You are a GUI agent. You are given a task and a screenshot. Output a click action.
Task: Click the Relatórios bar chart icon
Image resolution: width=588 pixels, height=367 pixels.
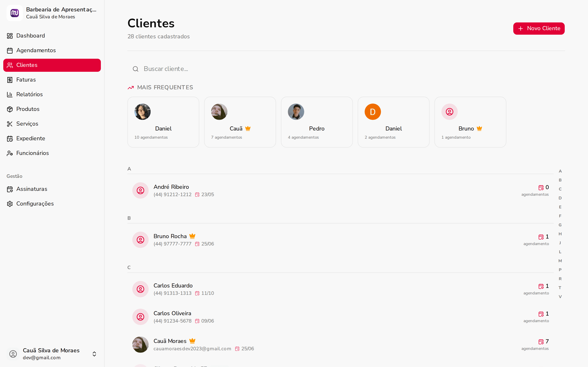point(10,95)
